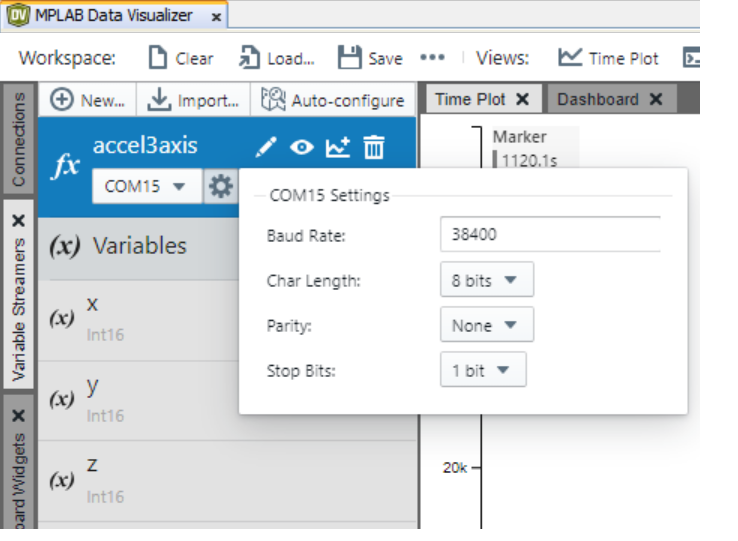Close the MPLAB Data Visualizer tab

[x=216, y=17]
